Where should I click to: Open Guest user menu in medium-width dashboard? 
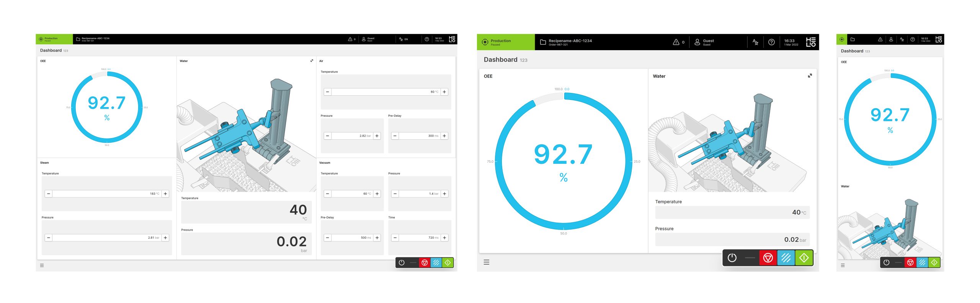point(704,42)
